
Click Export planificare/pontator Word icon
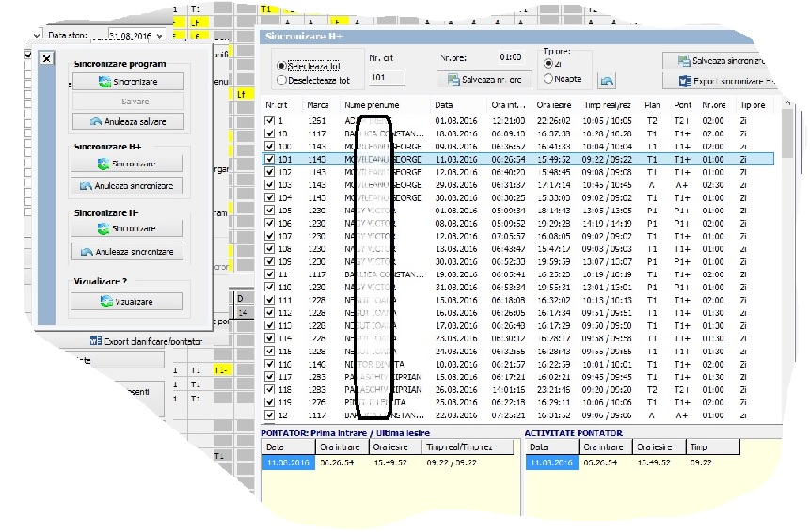point(96,341)
